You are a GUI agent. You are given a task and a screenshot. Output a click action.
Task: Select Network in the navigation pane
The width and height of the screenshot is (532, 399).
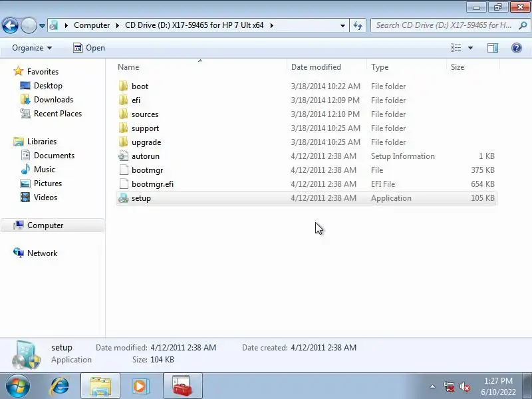coord(42,253)
